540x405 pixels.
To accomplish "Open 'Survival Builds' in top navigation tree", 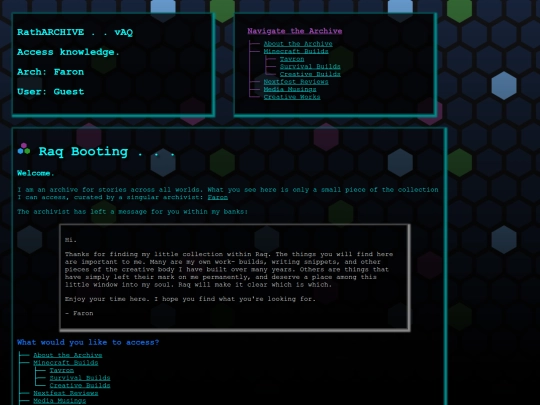I will (310, 66).
